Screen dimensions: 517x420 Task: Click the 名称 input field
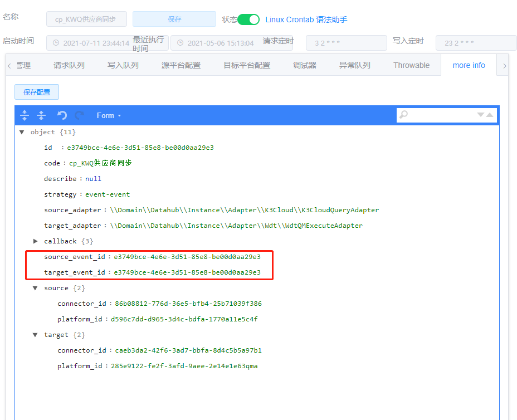[x=87, y=19]
